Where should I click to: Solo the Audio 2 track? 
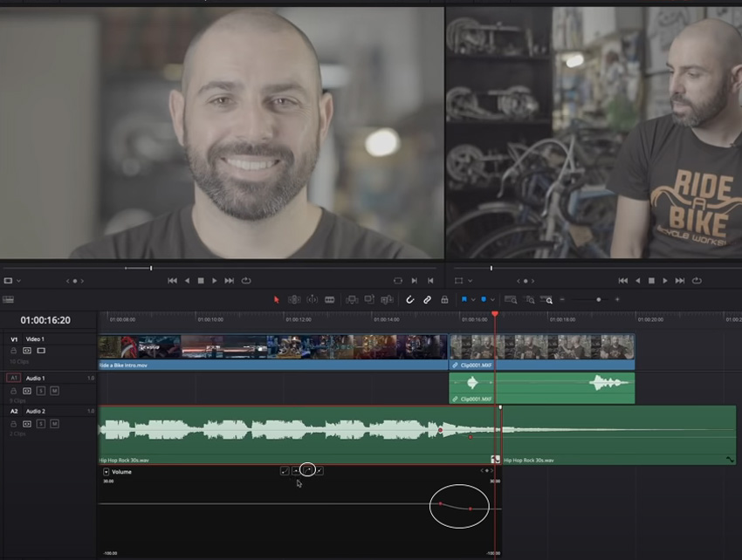pos(41,423)
